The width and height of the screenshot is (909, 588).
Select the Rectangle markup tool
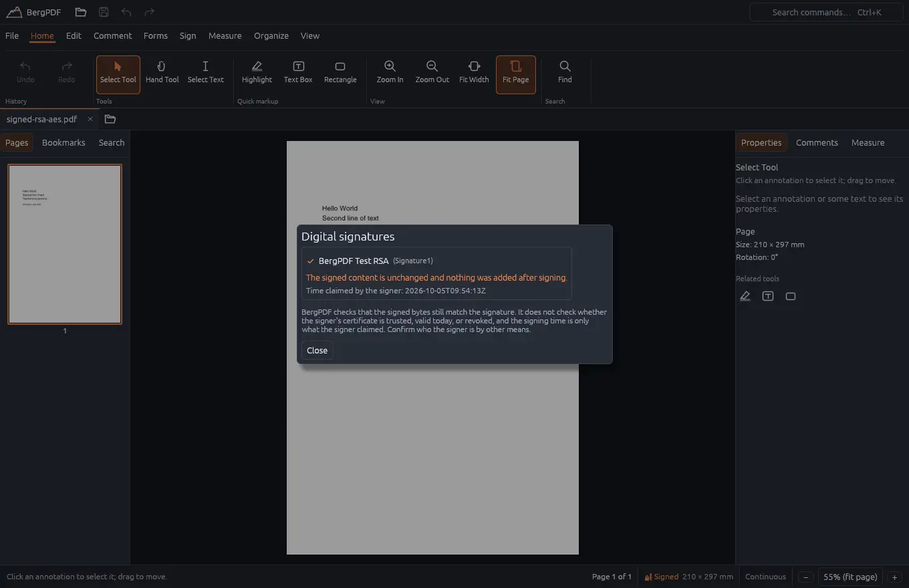tap(340, 74)
